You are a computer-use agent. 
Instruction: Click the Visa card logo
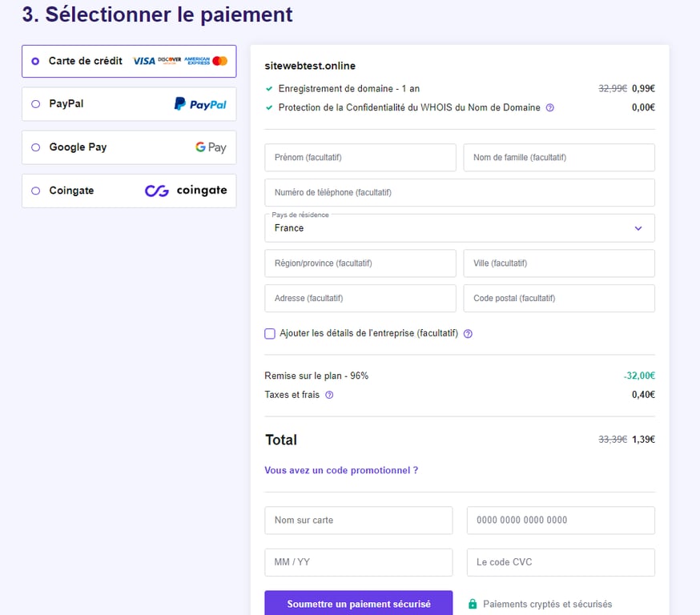(143, 61)
